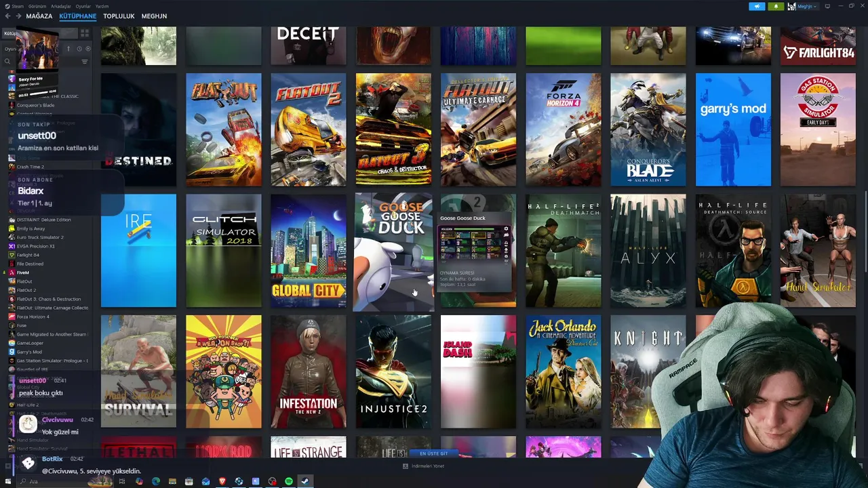Select Conqueror's Blade in the list
The width and height of the screenshot is (868, 488).
pos(35,105)
